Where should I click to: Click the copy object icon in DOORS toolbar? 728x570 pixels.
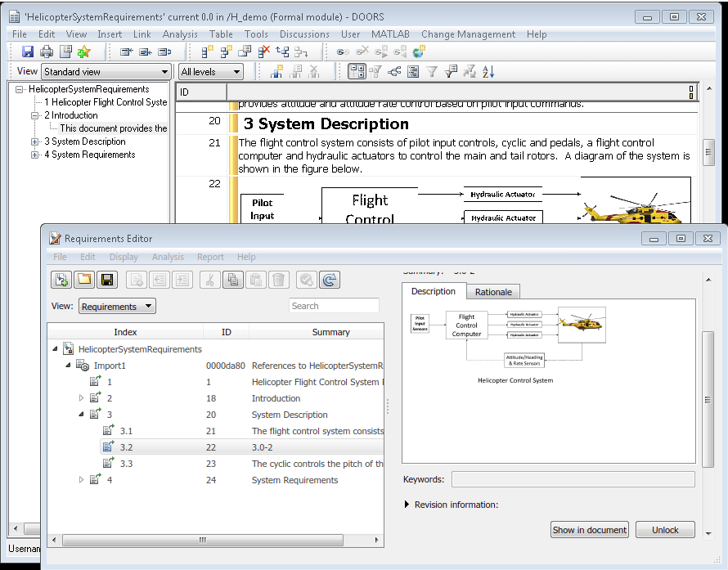245,52
